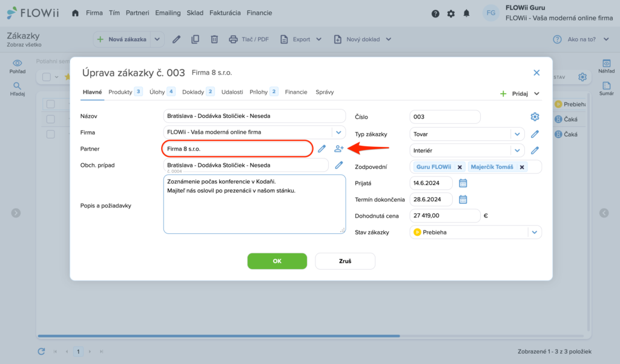Switch to the Produkty tab
This screenshot has width=620, height=364.
(125, 92)
